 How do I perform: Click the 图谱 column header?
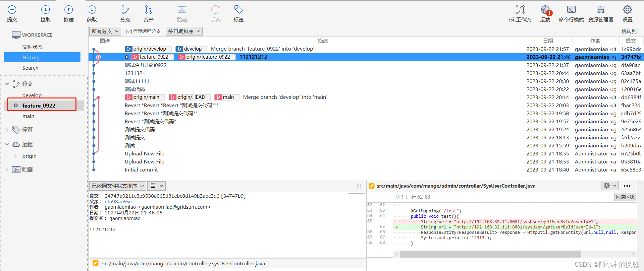[105, 41]
